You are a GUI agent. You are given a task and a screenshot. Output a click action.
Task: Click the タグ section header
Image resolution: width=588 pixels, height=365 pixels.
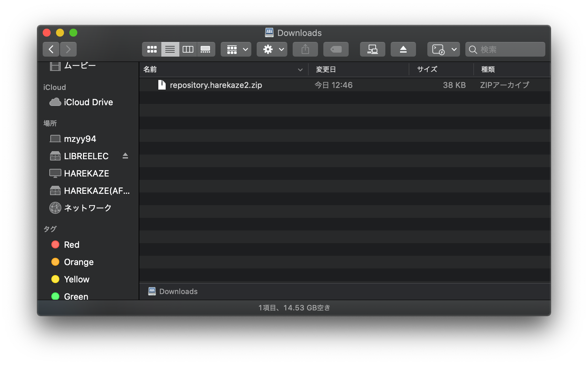[x=50, y=229]
